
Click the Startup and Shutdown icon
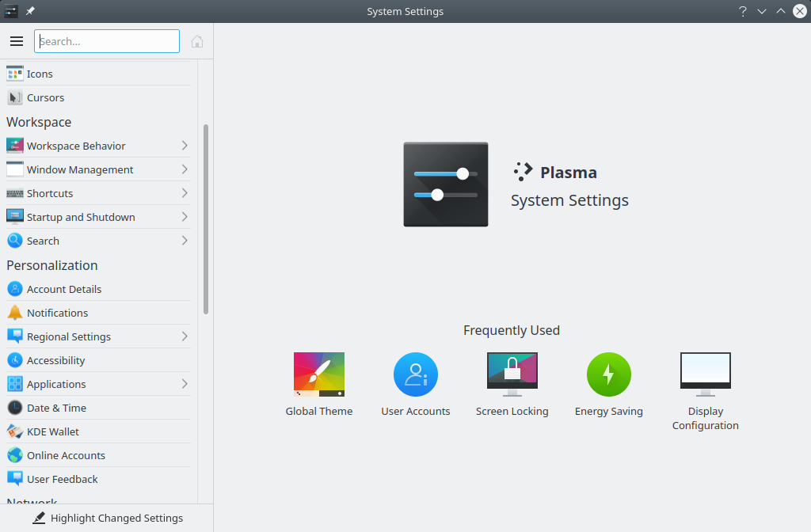tap(15, 217)
